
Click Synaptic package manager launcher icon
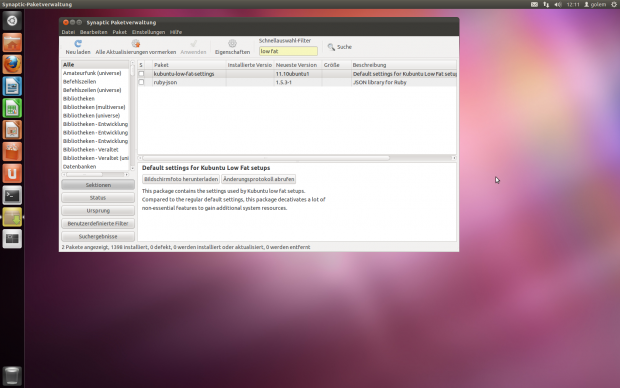tap(12, 217)
